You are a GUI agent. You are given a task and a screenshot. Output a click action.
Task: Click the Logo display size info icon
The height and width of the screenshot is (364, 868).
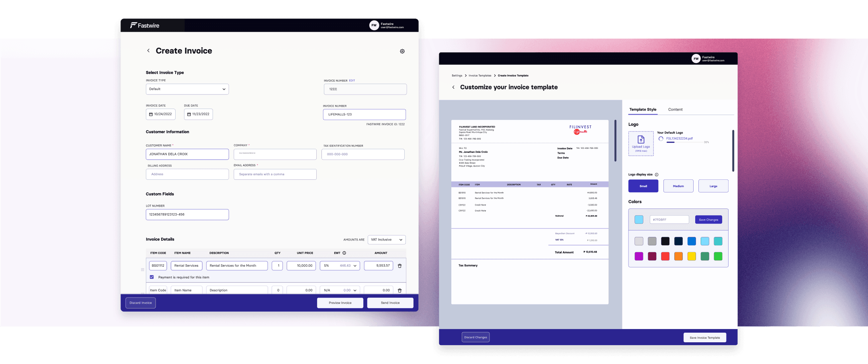click(x=657, y=175)
